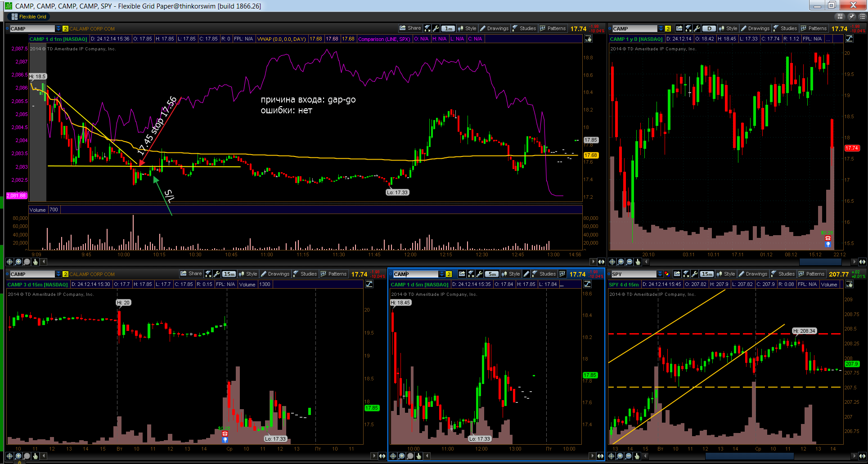Select pan hand tool below daily CAMP chart
This screenshot has width=868, height=464.
tap(638, 262)
